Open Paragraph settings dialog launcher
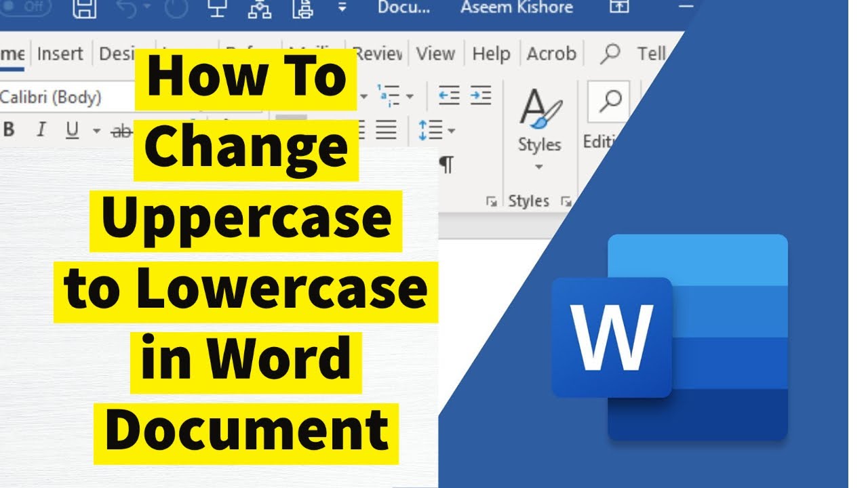The height and width of the screenshot is (488, 868). (491, 201)
